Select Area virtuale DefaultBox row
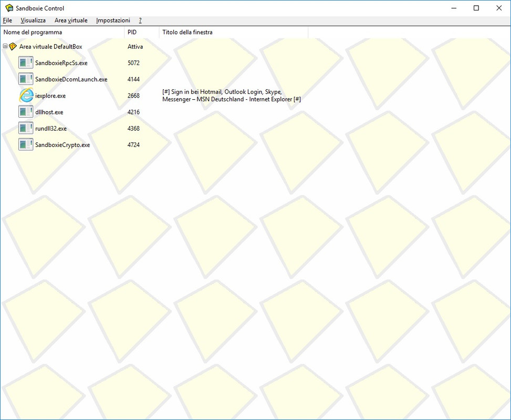This screenshot has width=511, height=420. (51, 47)
